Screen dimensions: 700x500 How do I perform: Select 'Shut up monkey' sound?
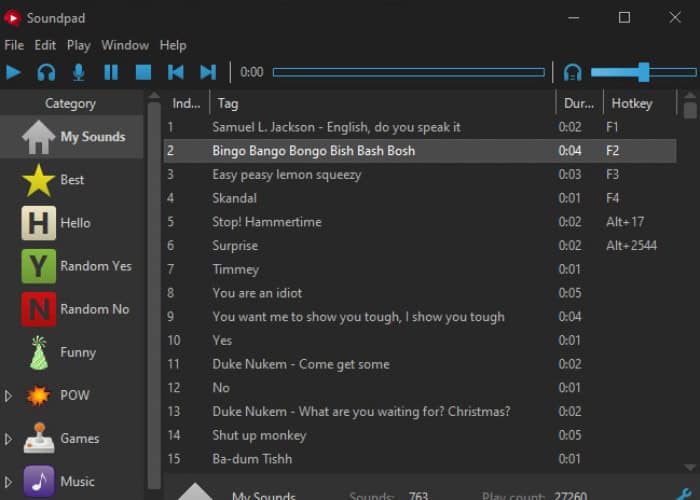[x=420, y=435]
